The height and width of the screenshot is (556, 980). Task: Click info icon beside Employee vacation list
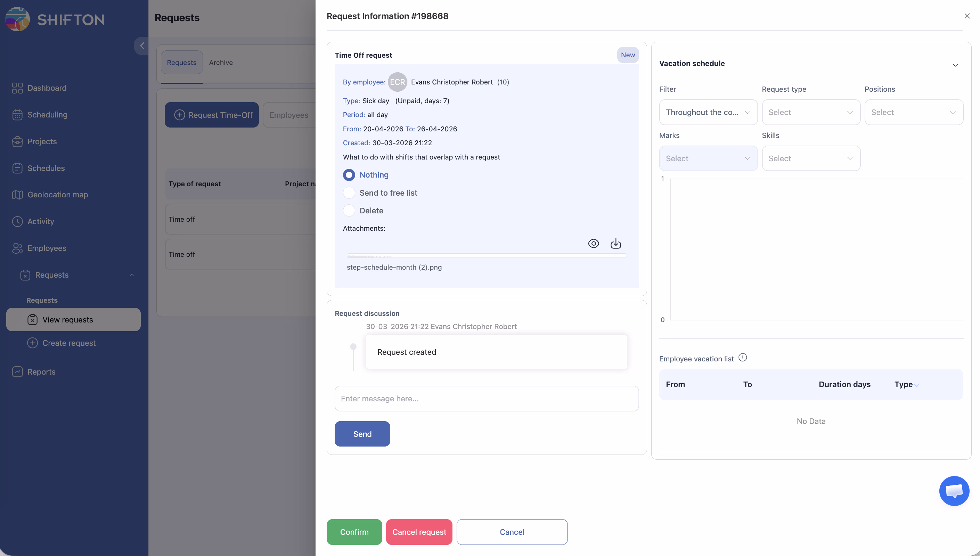pos(742,358)
